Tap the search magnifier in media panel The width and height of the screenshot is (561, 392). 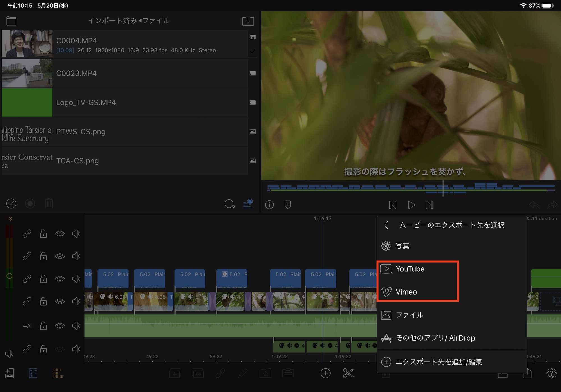[x=229, y=204]
